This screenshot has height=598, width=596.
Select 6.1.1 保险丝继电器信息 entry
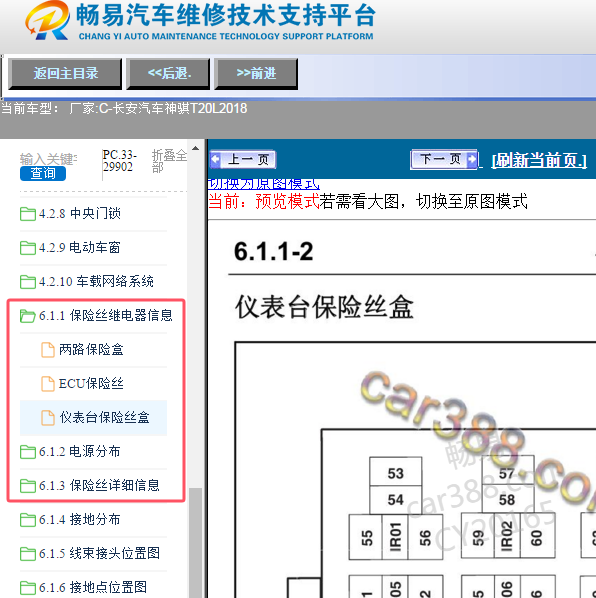pyautogui.click(x=106, y=316)
